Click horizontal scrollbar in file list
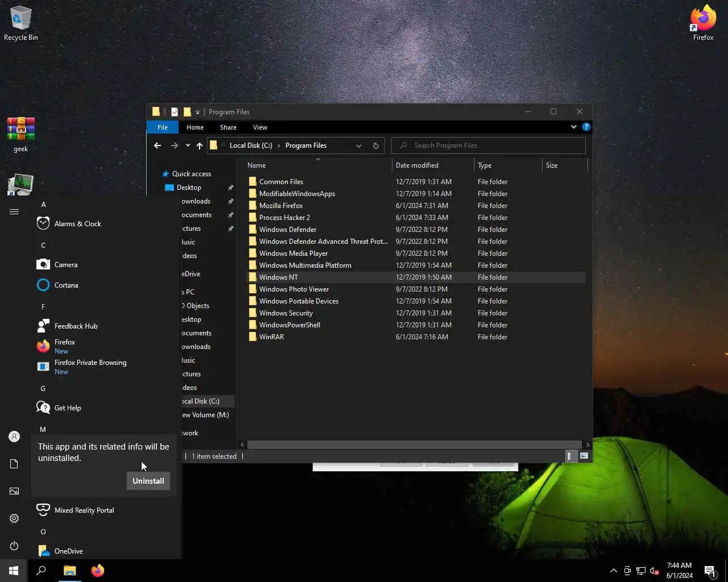This screenshot has height=582, width=728. (414, 444)
